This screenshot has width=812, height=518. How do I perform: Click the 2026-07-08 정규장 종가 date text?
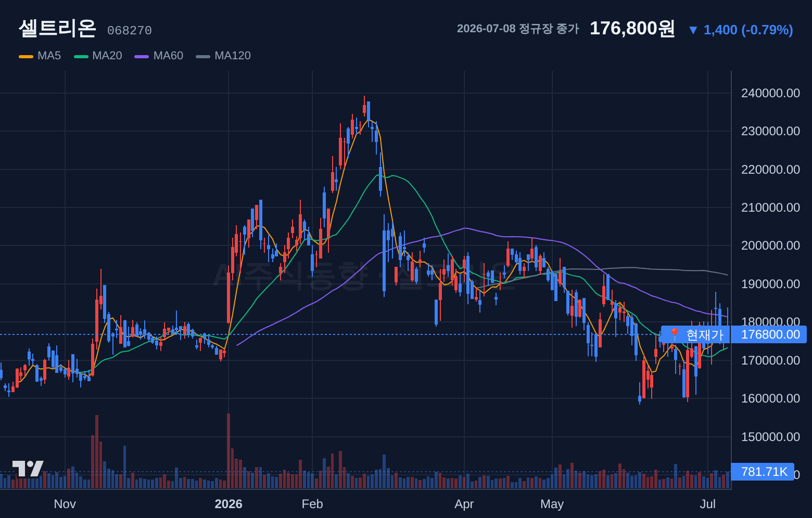click(518, 29)
